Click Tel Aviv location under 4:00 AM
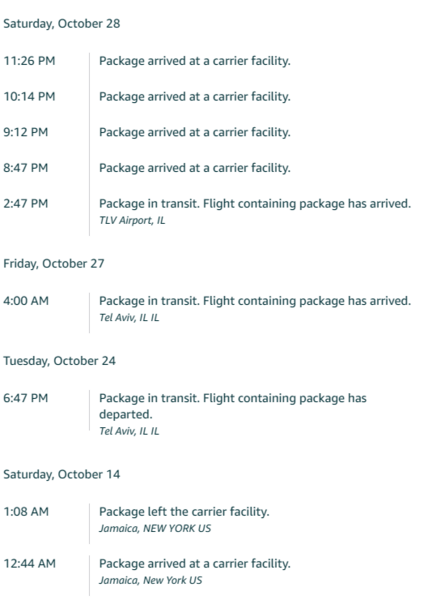The image size is (437, 600). (129, 318)
